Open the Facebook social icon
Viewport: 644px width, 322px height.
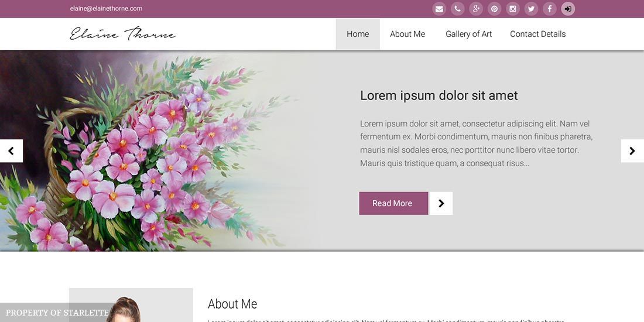pos(550,9)
